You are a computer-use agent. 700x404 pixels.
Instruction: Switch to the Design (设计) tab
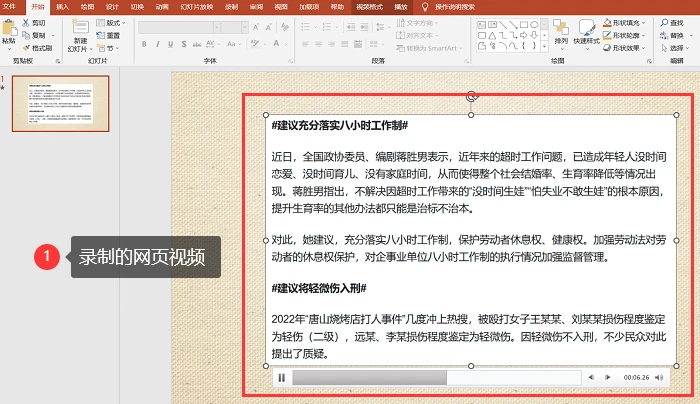pos(112,7)
